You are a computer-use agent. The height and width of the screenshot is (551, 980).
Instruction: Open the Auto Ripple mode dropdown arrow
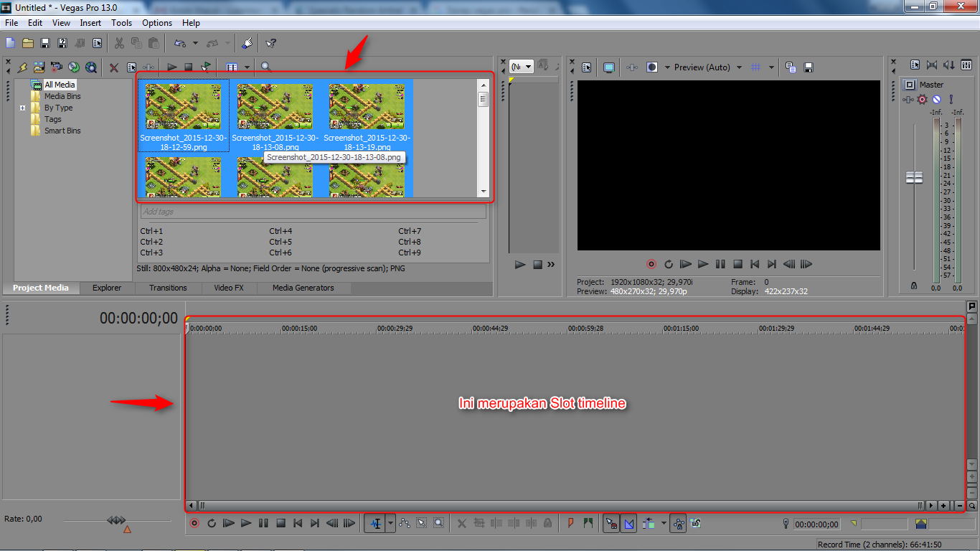664,524
